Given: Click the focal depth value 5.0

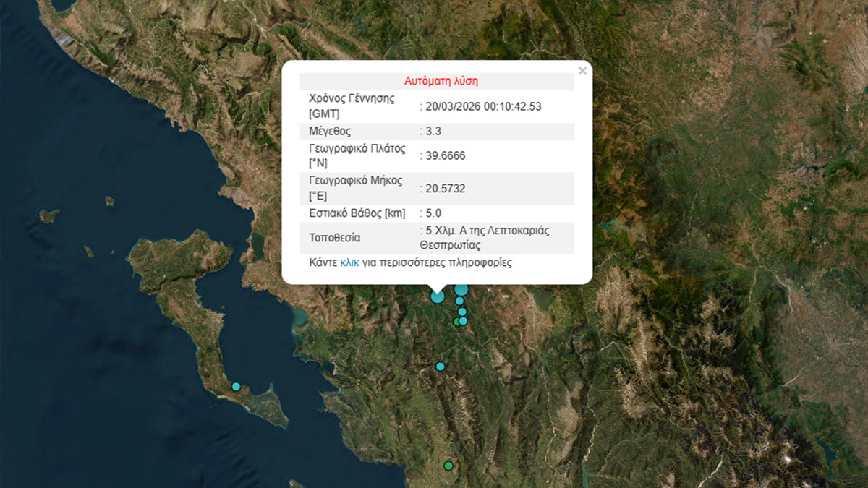Looking at the screenshot, I should point(434,213).
